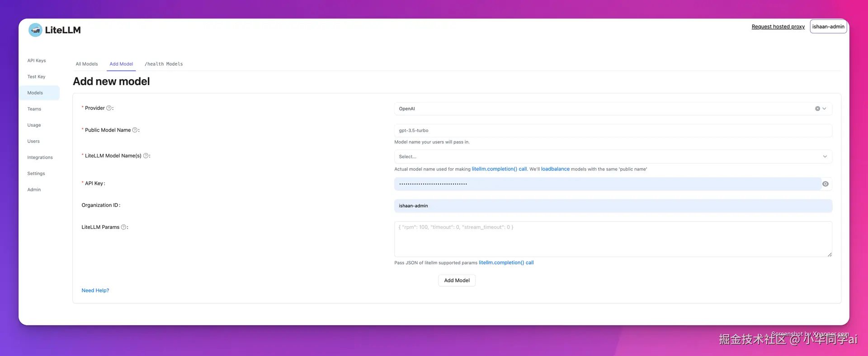Click the ishaan-admin user button
Image resolution: width=868 pixels, height=356 pixels.
click(x=828, y=27)
